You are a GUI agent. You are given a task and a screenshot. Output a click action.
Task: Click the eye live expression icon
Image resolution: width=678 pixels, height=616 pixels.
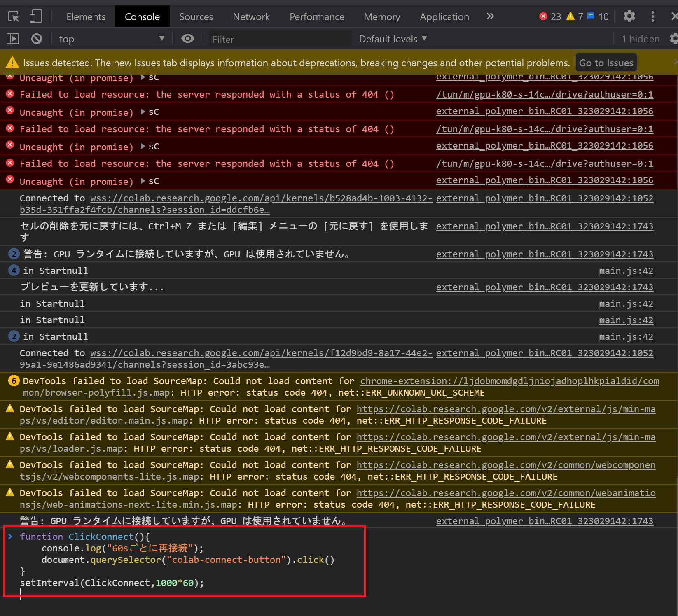tap(188, 39)
